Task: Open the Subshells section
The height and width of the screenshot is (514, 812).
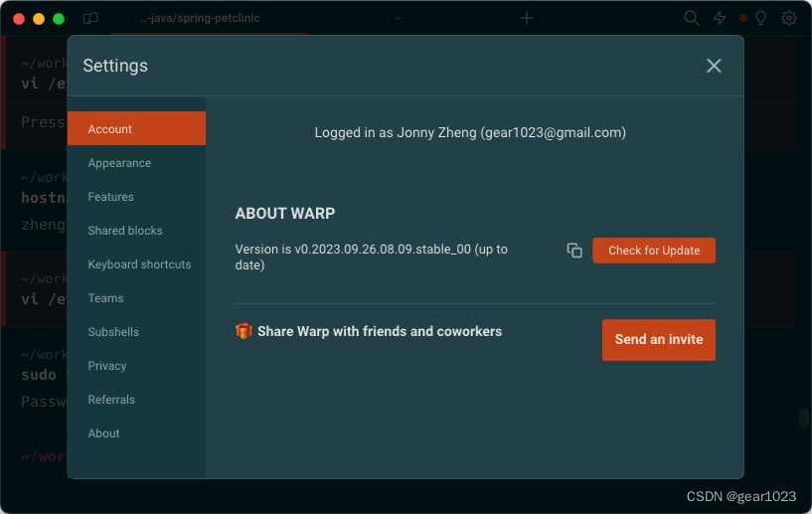Action: (137, 332)
